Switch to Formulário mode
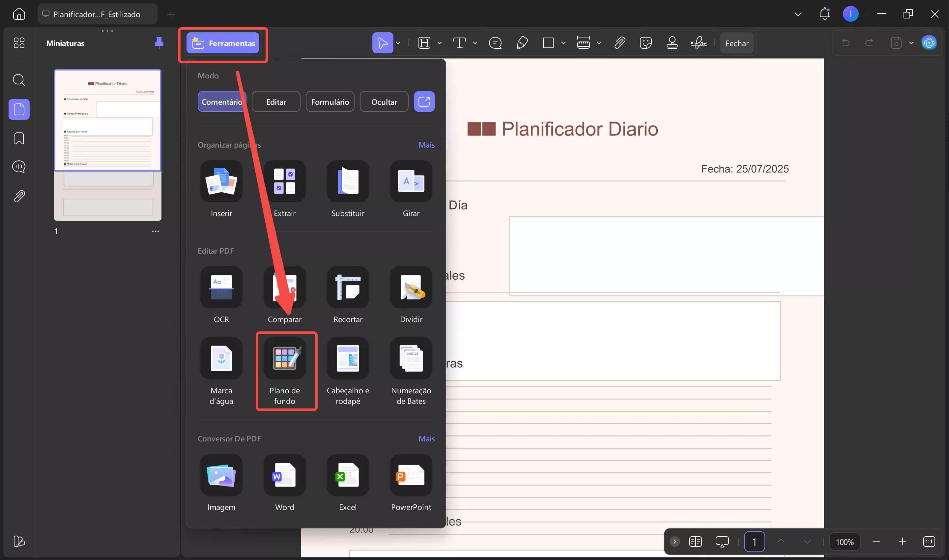Screen dimensions: 949x560 pyautogui.click(x=330, y=102)
